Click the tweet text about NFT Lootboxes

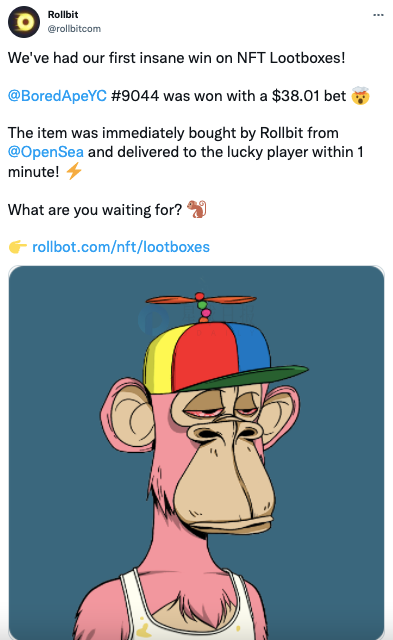coord(177,58)
